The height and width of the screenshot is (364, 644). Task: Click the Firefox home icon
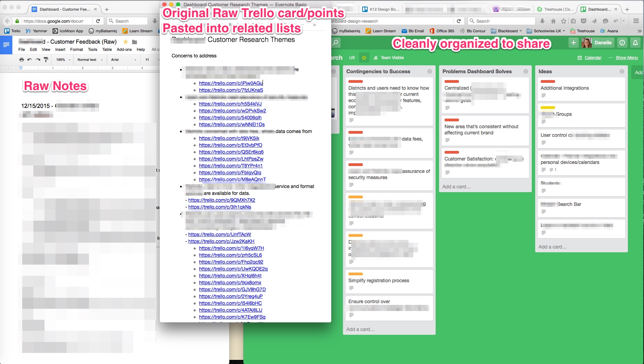click(553, 21)
